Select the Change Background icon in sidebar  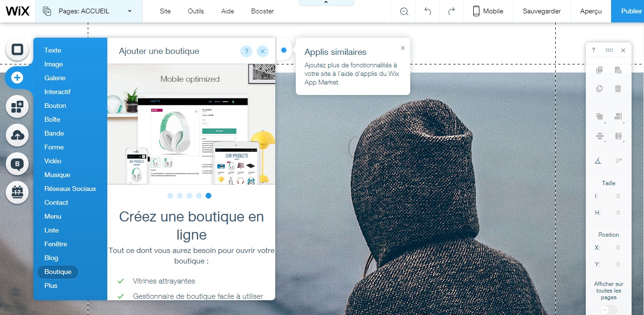[x=18, y=48]
